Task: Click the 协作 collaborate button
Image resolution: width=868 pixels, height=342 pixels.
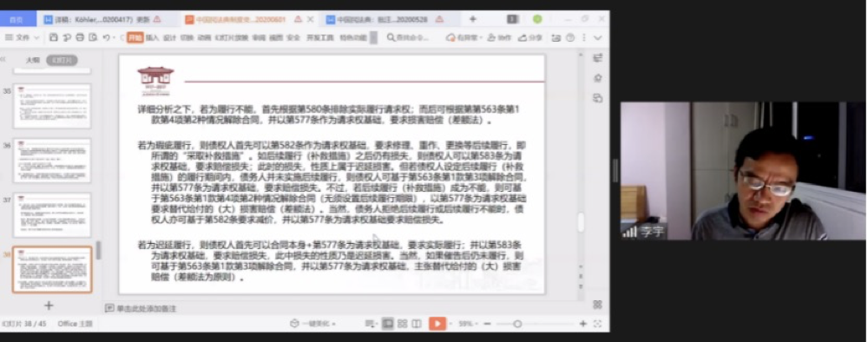Action: coord(500,37)
